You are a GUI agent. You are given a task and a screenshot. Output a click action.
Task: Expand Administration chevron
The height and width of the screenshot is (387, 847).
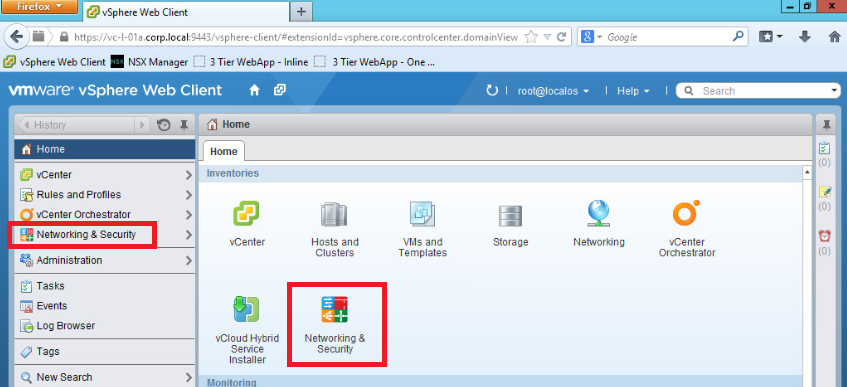[x=189, y=261]
